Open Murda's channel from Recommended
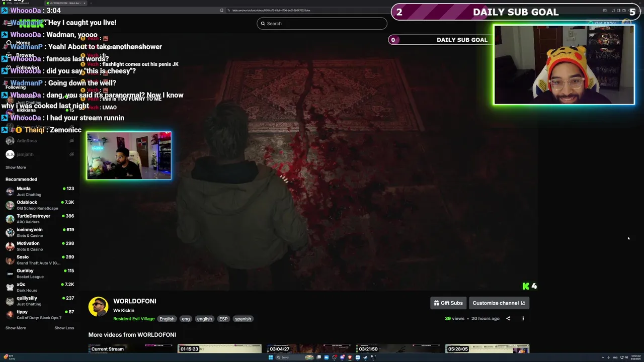The width and height of the screenshot is (644, 362). pos(39,191)
